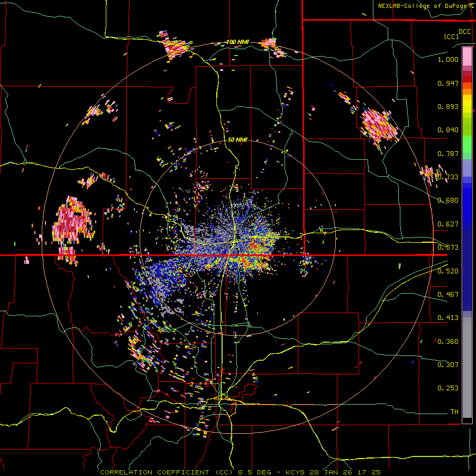This screenshot has height=476, width=476.
Task: Select the 0.787 scale value
Action: pos(448,153)
